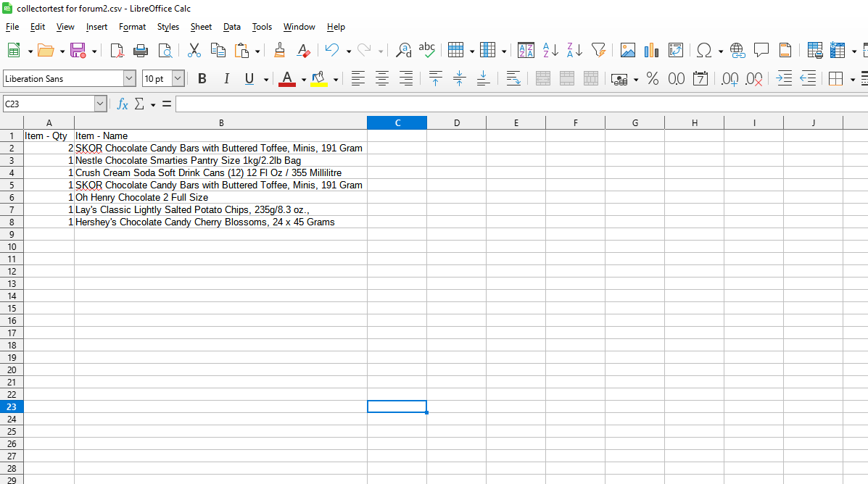Open Find and Replace
868x484 pixels.
pyautogui.click(x=404, y=50)
